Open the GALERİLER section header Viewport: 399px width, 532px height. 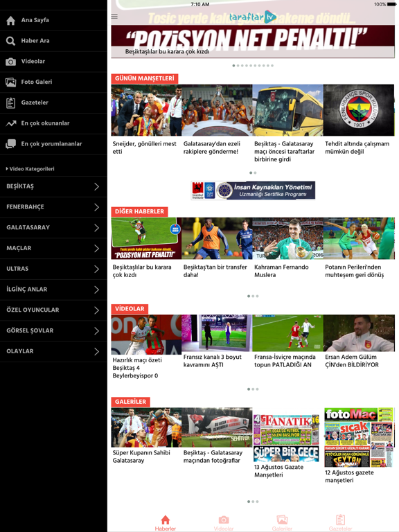pyautogui.click(x=131, y=402)
